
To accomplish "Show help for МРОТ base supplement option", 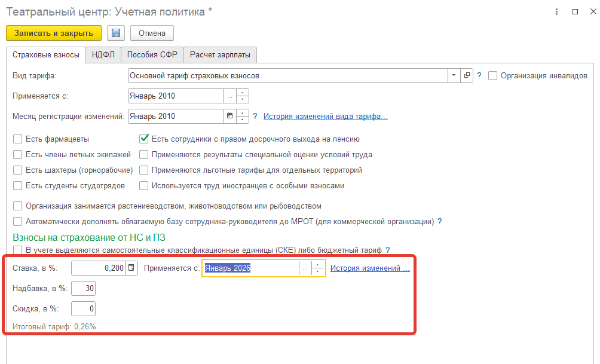I will (x=440, y=221).
